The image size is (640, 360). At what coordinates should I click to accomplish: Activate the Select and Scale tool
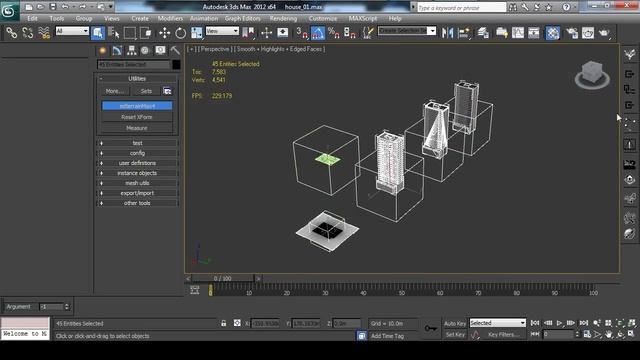pos(196,33)
